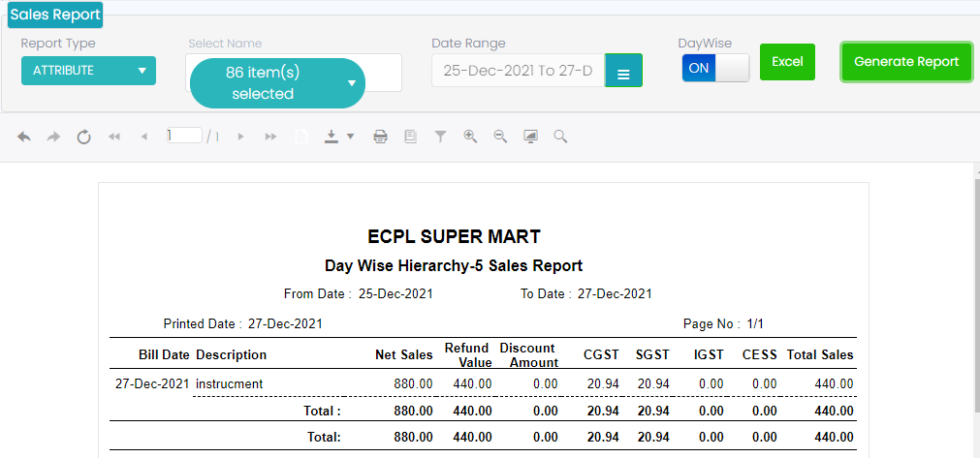Image resolution: width=980 pixels, height=458 pixels.
Task: Click the Sales Report tab header
Action: pos(55,15)
